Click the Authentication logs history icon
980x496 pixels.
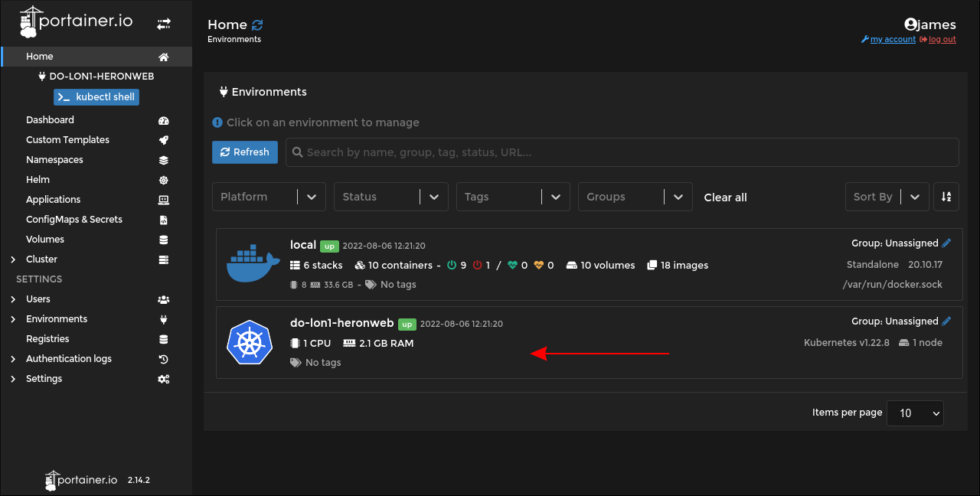[163, 359]
